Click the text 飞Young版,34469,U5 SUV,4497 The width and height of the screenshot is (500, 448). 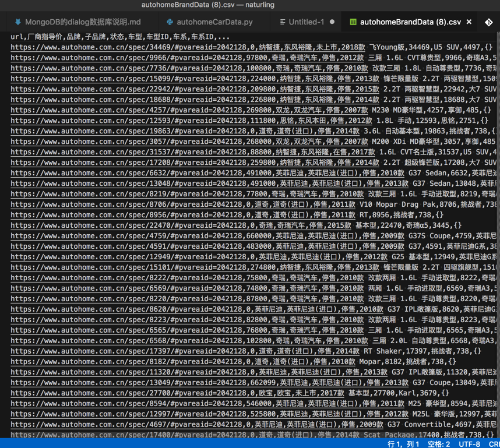(425, 47)
